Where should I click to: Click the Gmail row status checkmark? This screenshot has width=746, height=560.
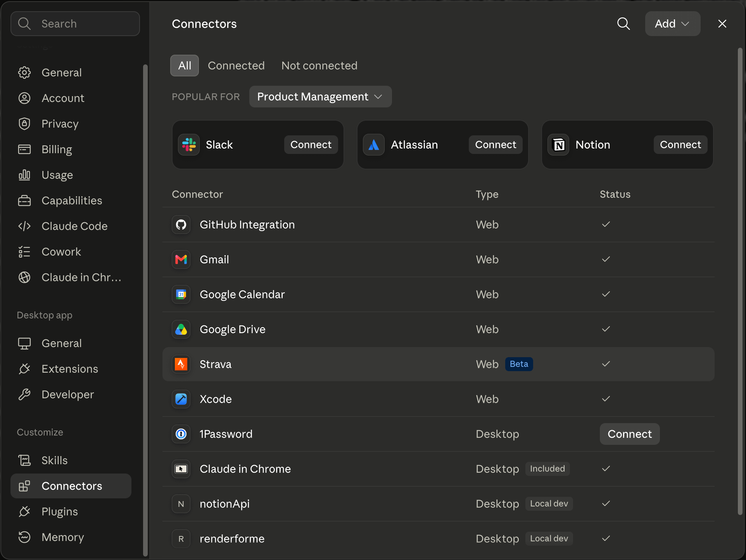coord(606,259)
